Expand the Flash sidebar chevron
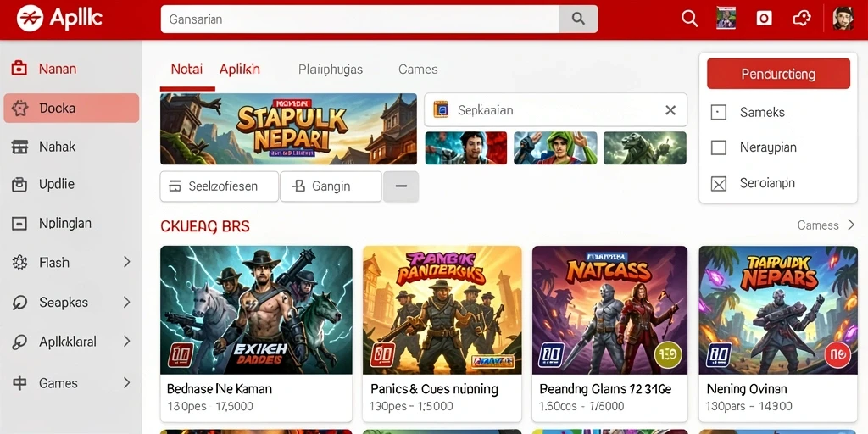This screenshot has height=434, width=868. click(x=127, y=262)
